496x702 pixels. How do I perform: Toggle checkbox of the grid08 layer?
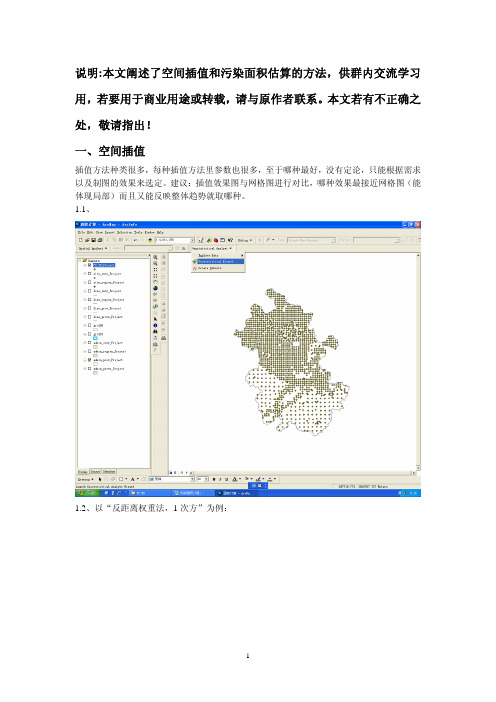90,334
